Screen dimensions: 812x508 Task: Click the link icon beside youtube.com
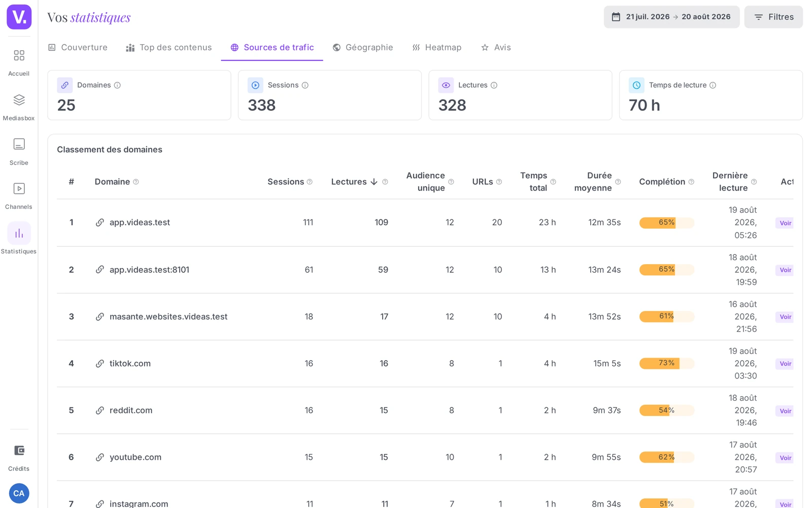pos(100,457)
